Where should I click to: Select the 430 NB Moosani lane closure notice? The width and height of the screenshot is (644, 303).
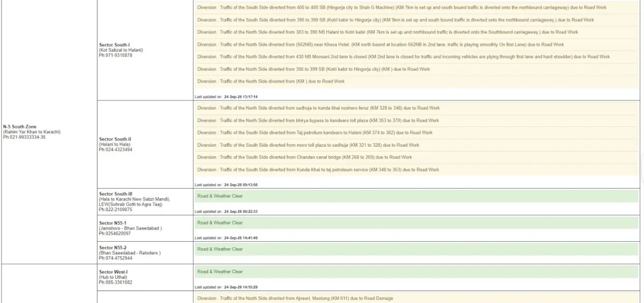(x=416, y=57)
